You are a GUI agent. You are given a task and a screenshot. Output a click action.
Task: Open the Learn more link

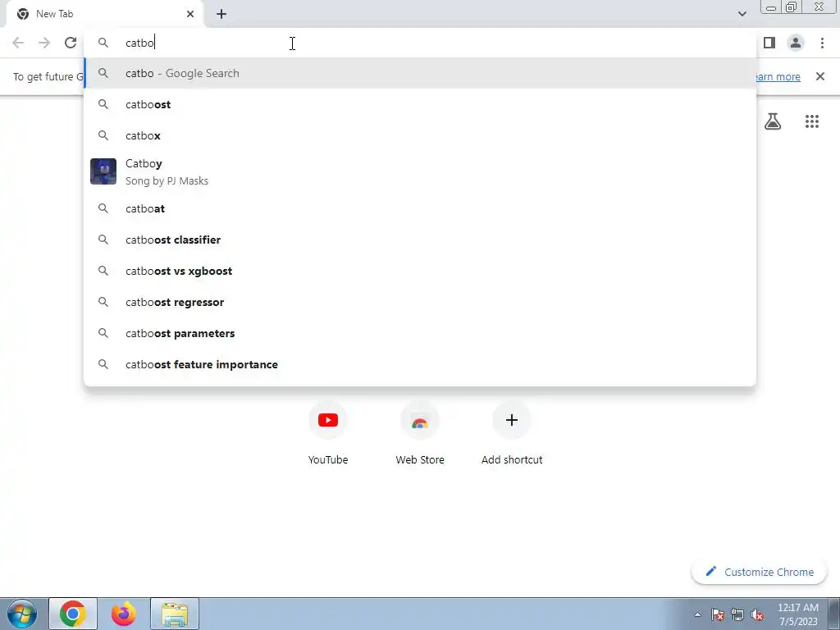coord(778,76)
